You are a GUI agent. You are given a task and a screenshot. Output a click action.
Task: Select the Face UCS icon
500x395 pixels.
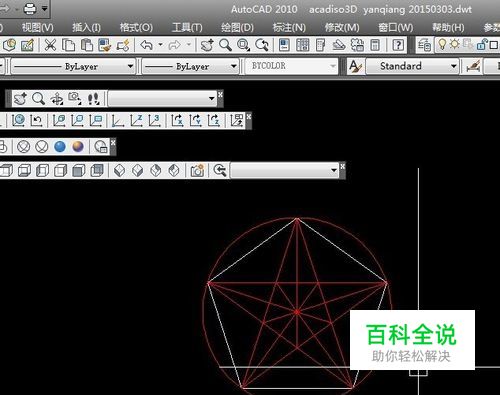click(59, 120)
